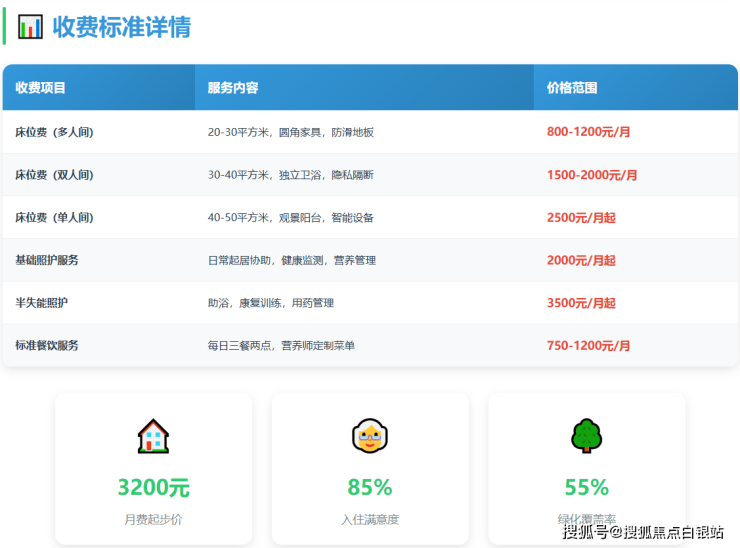740x548 pixels.
Task: Click the 床位费（双人间） row label
Action: tap(54, 175)
